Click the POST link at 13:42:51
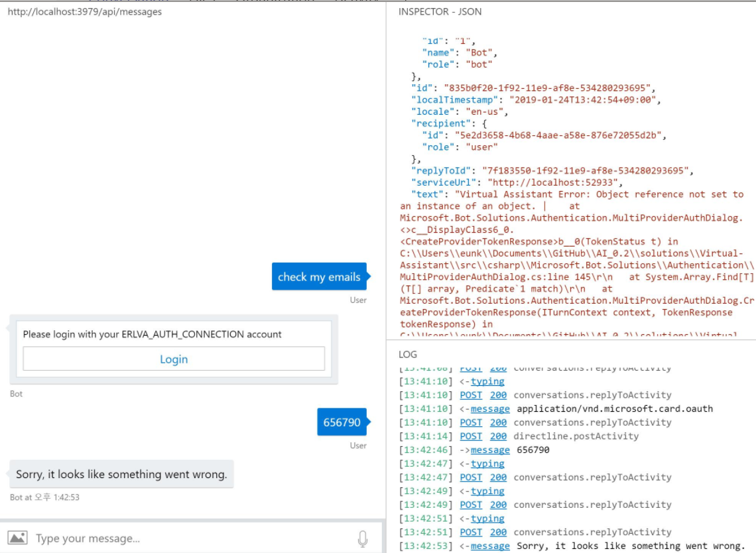Image resolution: width=756 pixels, height=553 pixels. tap(471, 532)
